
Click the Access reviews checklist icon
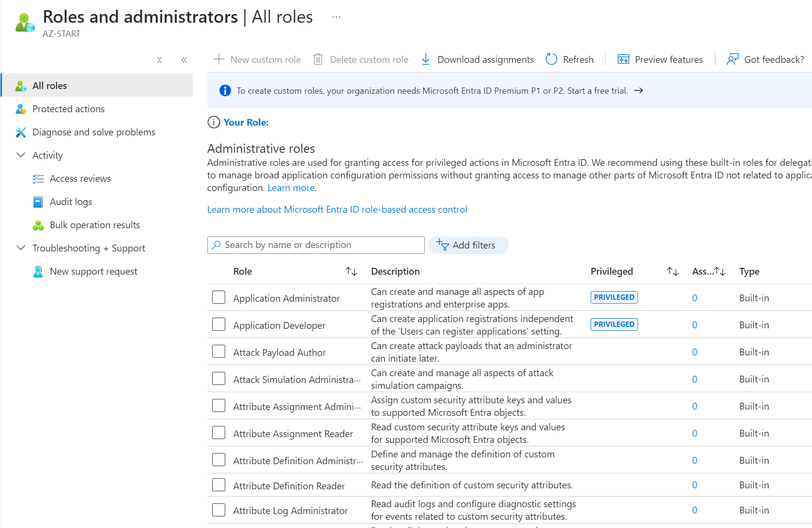(x=38, y=178)
